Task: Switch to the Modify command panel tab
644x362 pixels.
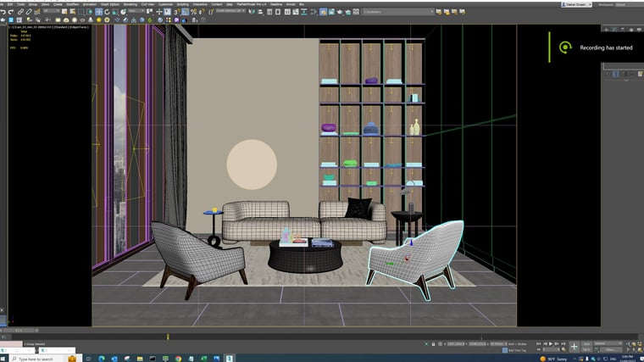Action: coord(614,30)
